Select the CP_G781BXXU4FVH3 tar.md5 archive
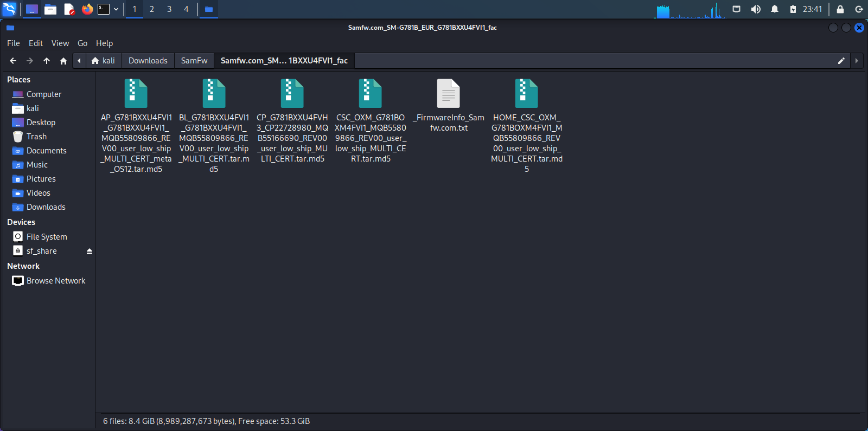This screenshot has width=868, height=431. (x=292, y=121)
